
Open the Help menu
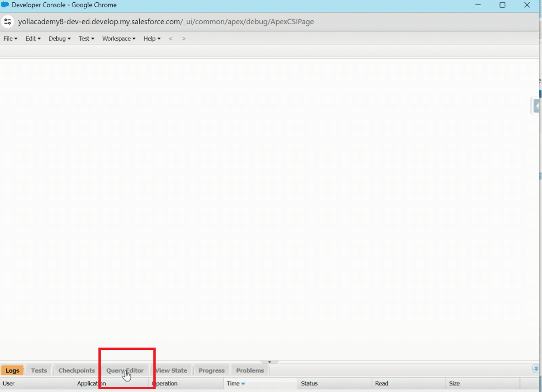pyautogui.click(x=152, y=38)
